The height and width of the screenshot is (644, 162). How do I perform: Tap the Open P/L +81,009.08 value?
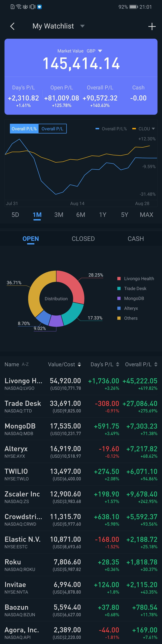click(61, 98)
